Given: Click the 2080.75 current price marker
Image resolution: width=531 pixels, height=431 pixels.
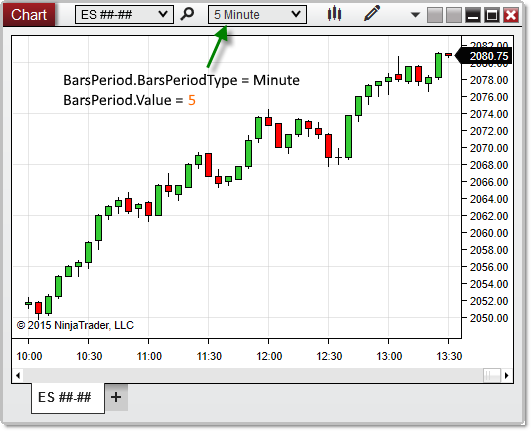Looking at the screenshot, I should pyautogui.click(x=484, y=56).
